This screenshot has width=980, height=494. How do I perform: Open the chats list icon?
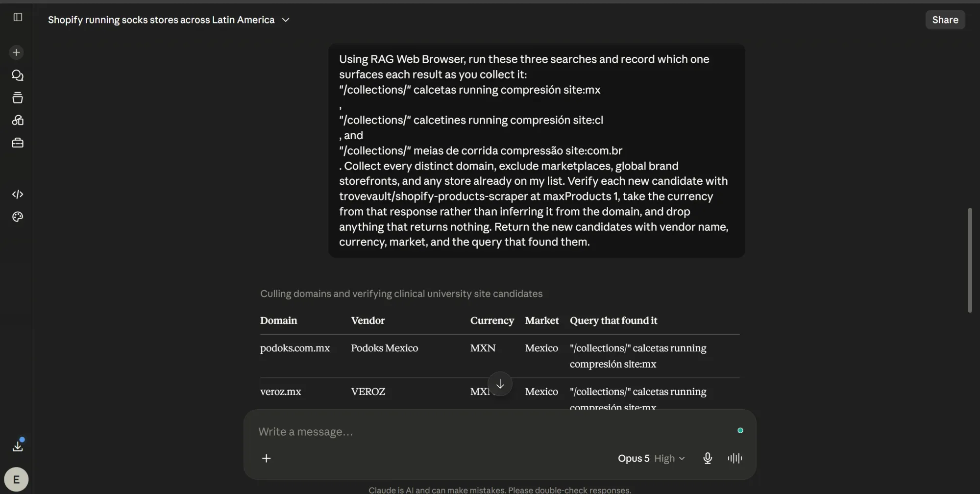coord(18,75)
